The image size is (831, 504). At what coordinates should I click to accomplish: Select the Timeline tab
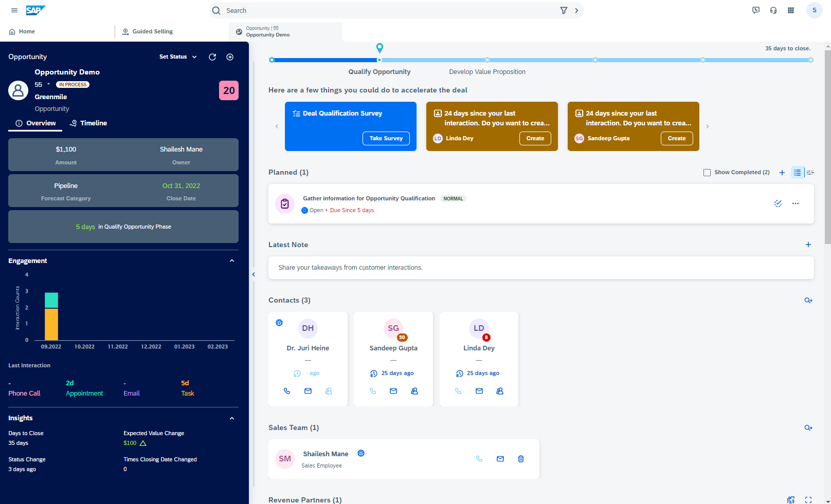pos(88,123)
